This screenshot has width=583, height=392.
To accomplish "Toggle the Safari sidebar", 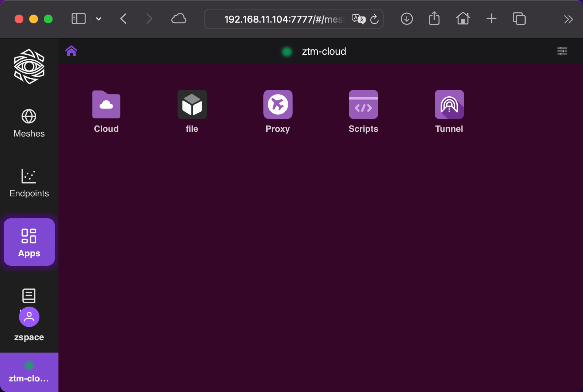I will coord(78,19).
